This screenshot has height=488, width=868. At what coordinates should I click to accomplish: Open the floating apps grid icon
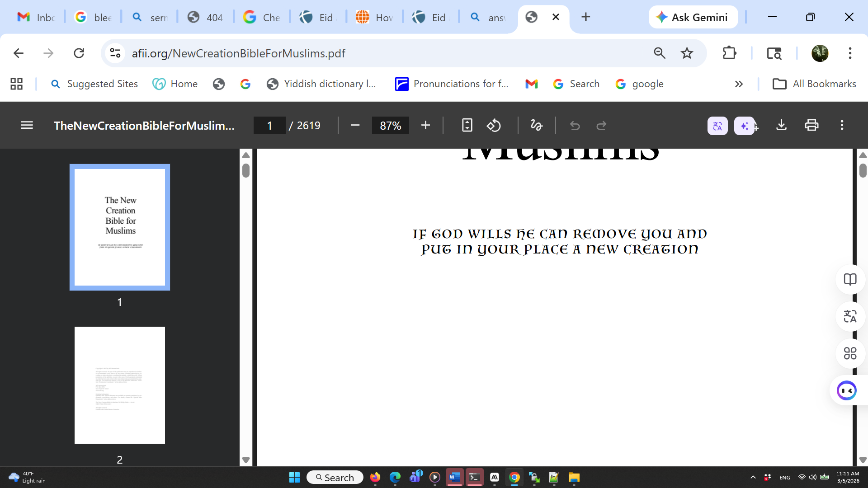[x=850, y=353]
